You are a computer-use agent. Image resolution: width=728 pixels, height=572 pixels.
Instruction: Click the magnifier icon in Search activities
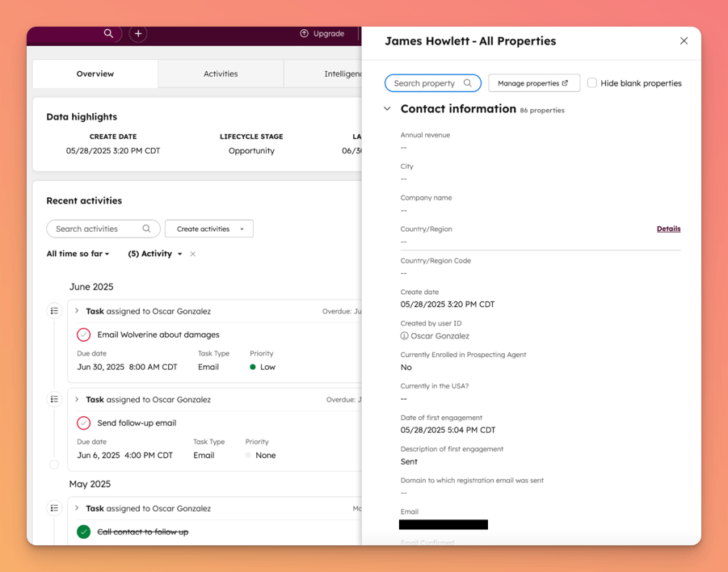146,229
